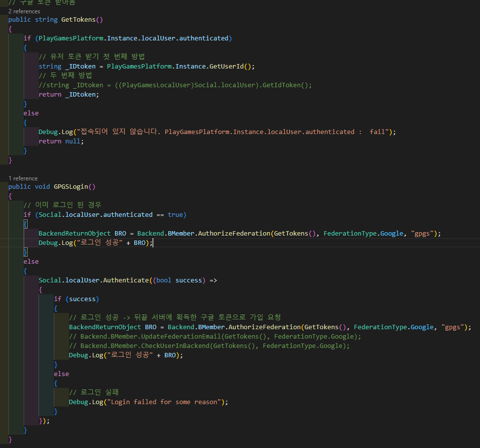
Task: Click the comment '// 로그인 실패'
Action: coord(94,392)
